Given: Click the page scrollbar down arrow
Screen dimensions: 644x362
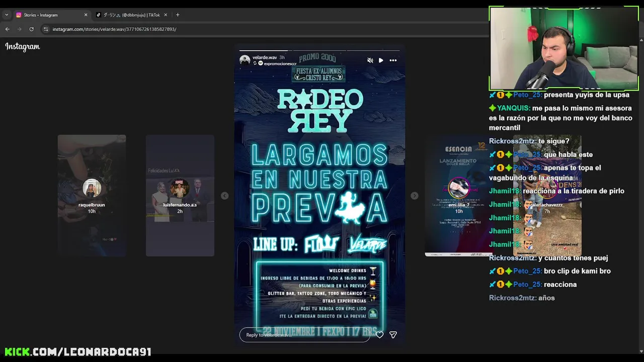Looking at the screenshot, I should [x=641, y=351].
